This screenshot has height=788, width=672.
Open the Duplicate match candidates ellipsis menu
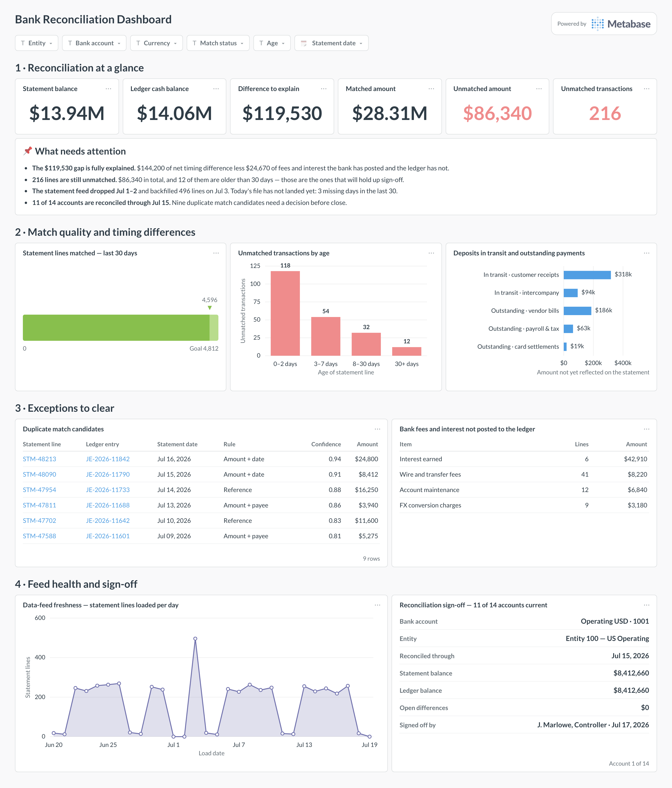377,429
